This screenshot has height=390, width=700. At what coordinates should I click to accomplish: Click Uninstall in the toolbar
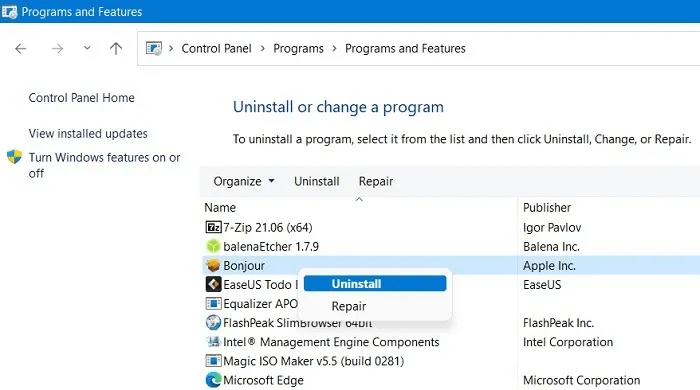pos(317,181)
